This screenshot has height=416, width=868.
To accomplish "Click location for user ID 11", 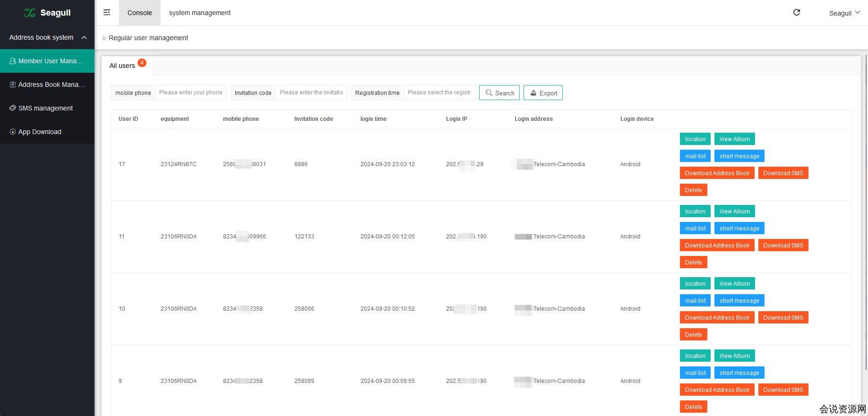I will coord(695,211).
